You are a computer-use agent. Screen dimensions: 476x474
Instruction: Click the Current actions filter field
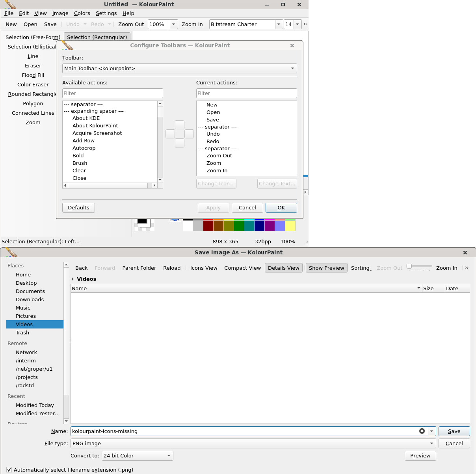[247, 93]
